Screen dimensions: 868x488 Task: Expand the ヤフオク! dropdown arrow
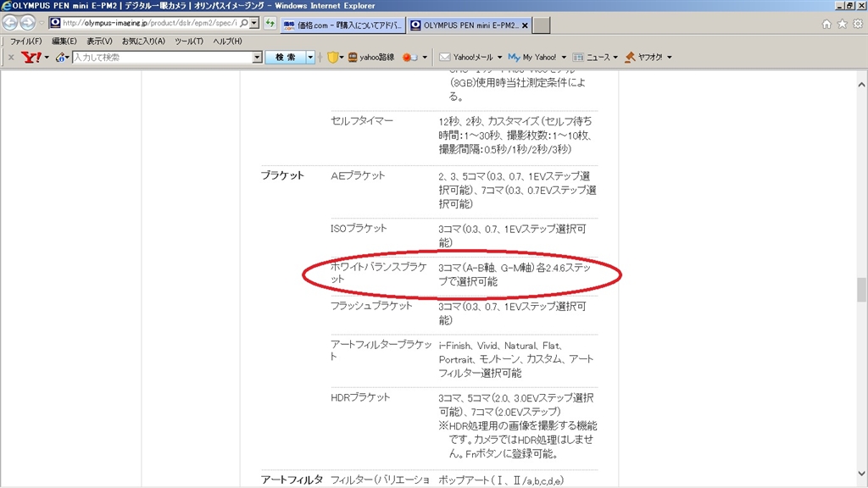[670, 57]
